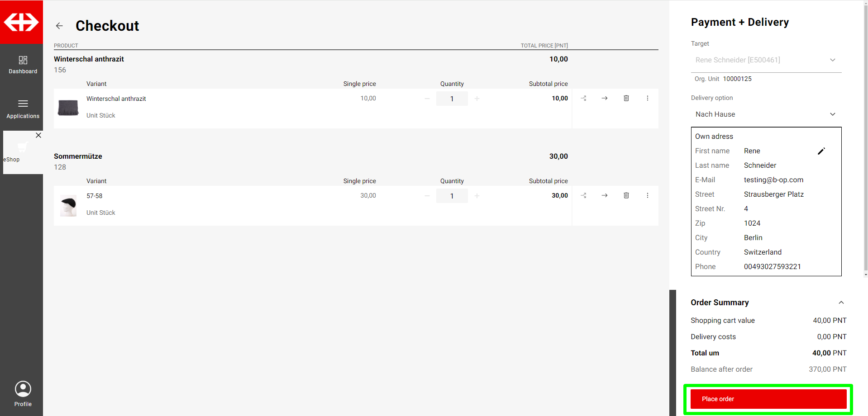
Task: Decrease quantity of Sommermütze 57-58
Action: [427, 196]
